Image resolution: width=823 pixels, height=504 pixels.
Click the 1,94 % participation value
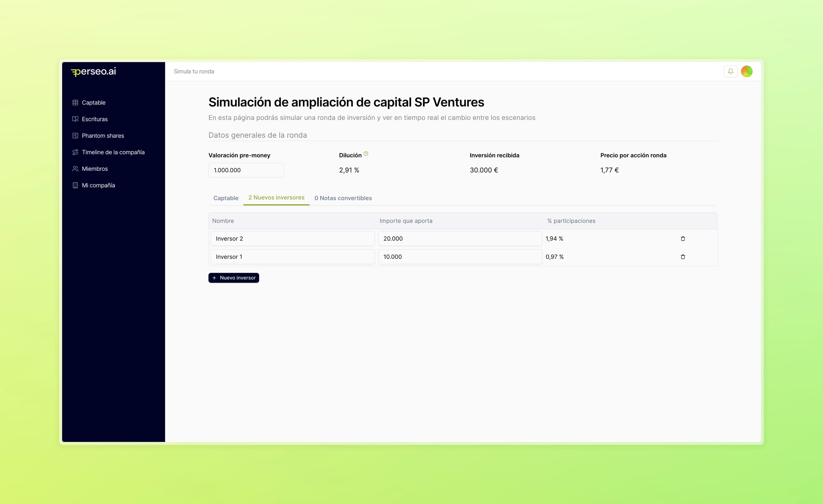click(554, 239)
